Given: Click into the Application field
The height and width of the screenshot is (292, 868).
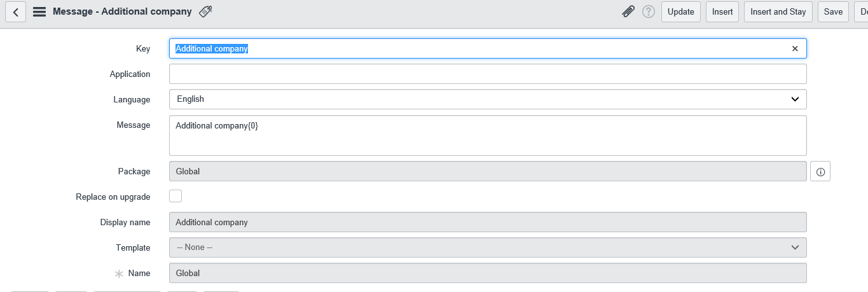Looking at the screenshot, I should pyautogui.click(x=488, y=74).
